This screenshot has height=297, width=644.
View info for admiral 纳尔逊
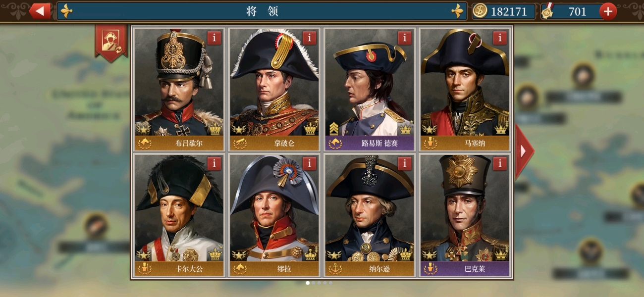point(404,164)
